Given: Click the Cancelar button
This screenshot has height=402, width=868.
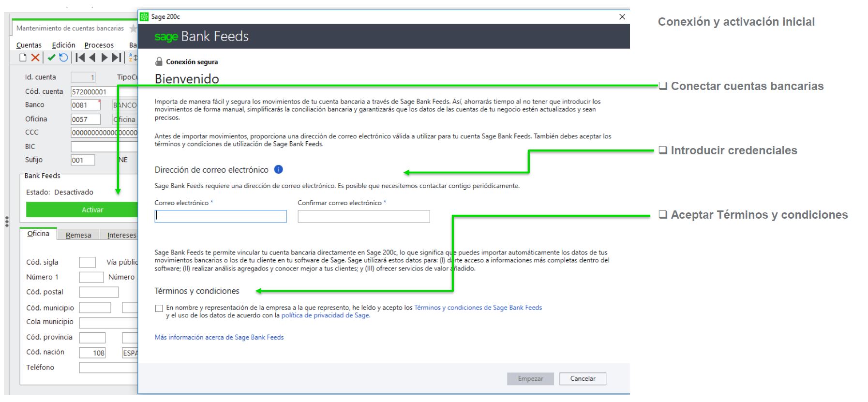Looking at the screenshot, I should (x=583, y=379).
